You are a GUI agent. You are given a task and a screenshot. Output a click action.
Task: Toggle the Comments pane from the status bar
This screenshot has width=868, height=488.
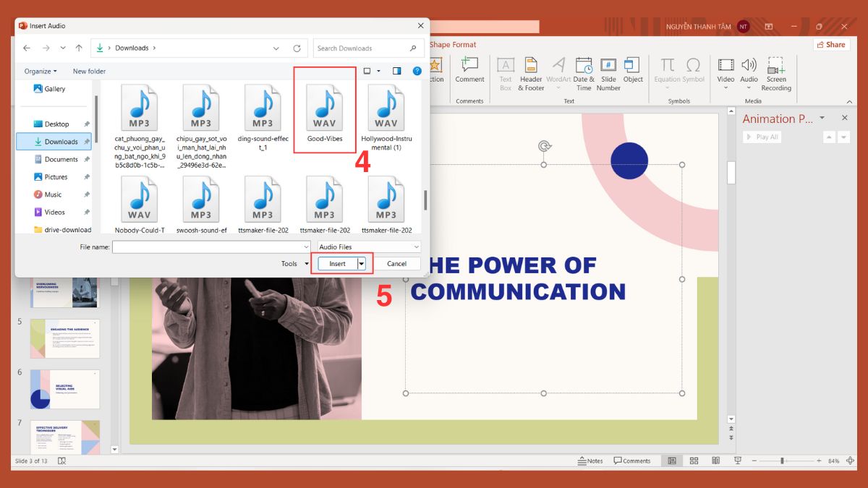(x=632, y=461)
